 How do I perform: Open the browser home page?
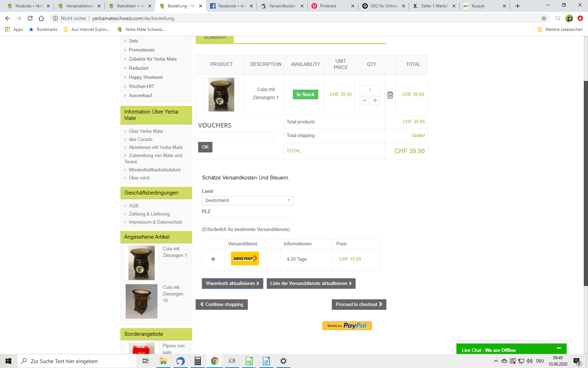pos(41,18)
